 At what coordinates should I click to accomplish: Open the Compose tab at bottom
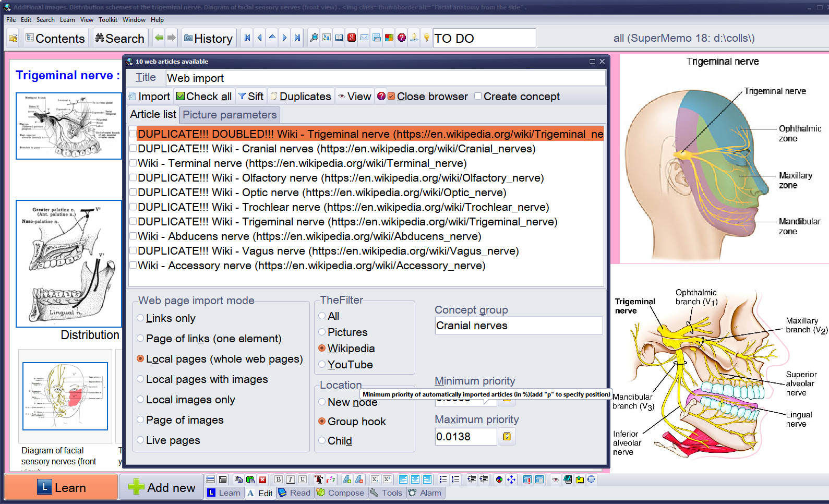[x=341, y=493]
